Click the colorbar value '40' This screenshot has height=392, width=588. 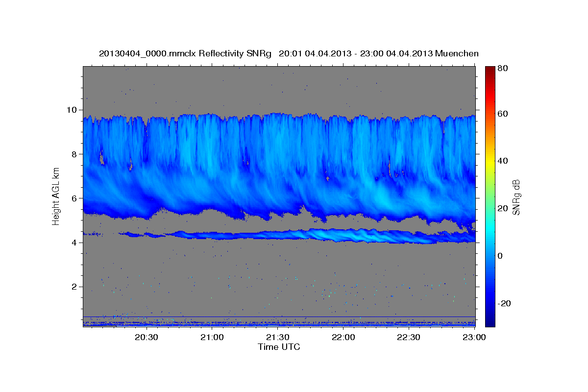pos(502,161)
